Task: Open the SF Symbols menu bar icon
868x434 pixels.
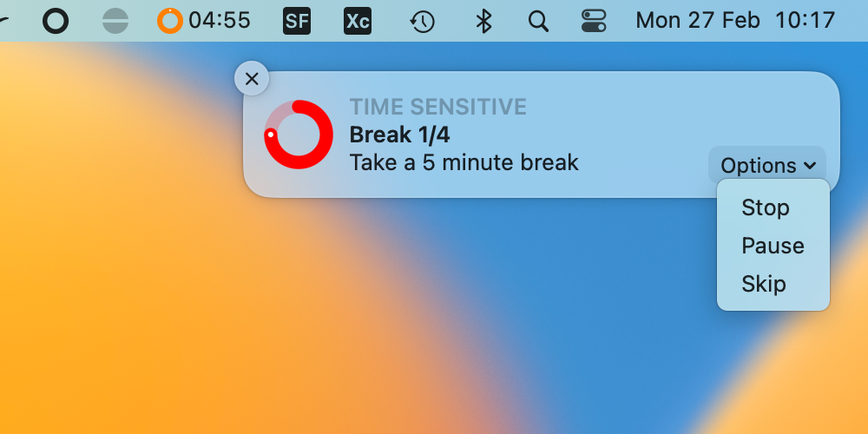Action: [x=297, y=21]
